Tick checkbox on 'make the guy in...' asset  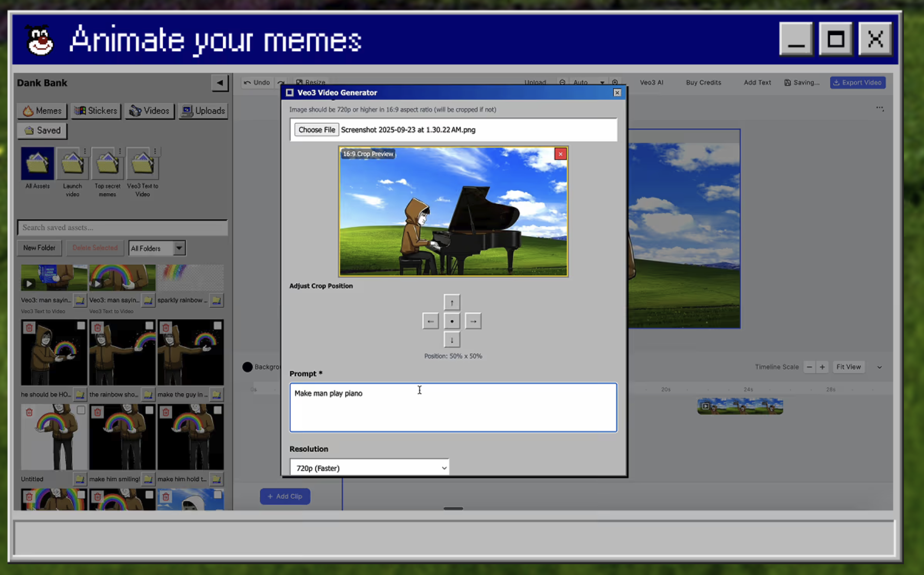(218, 326)
